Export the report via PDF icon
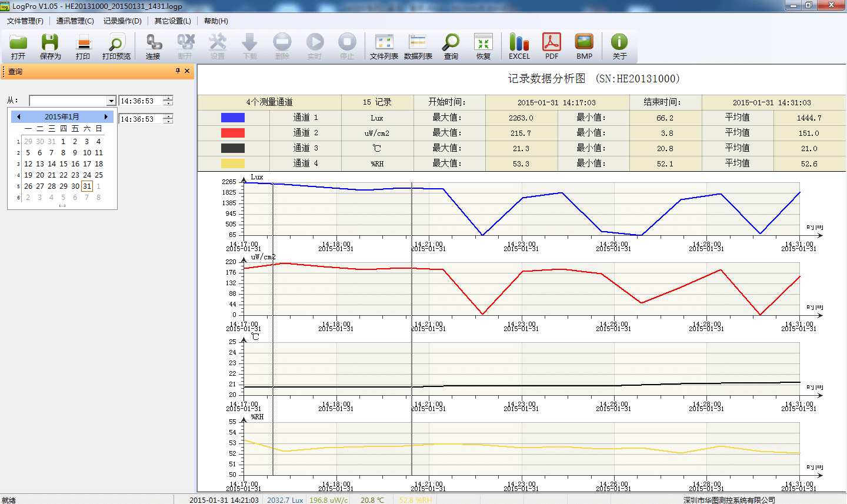 coord(551,46)
